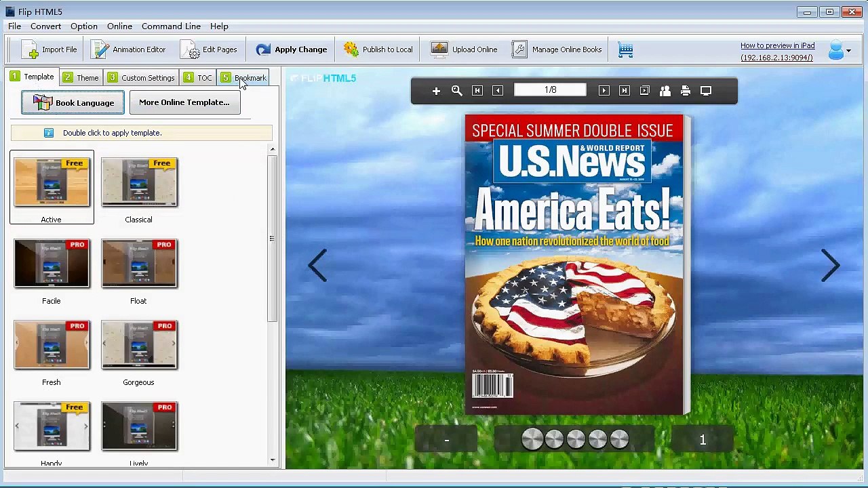Open the Online menu
Image resolution: width=868 pixels, height=488 pixels.
point(119,26)
